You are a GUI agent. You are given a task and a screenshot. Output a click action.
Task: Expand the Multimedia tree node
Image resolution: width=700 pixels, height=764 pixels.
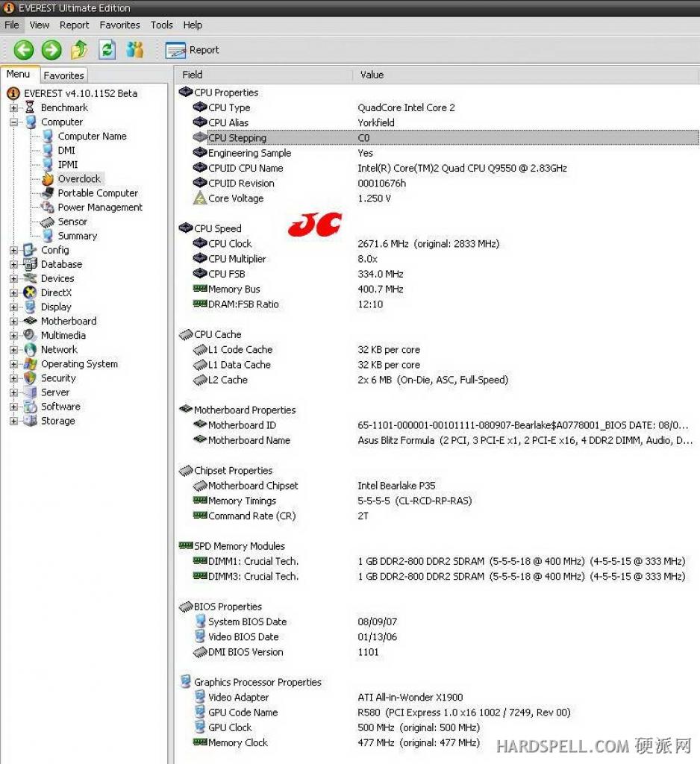tap(13, 335)
